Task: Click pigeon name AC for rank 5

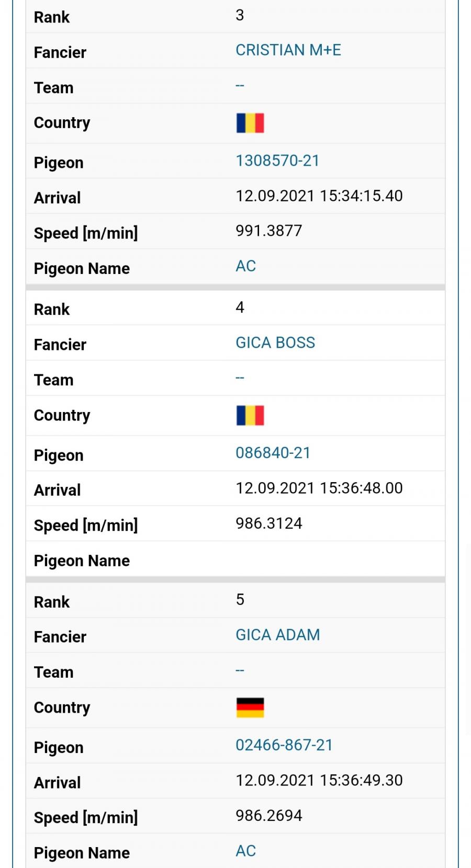Action: point(245,851)
